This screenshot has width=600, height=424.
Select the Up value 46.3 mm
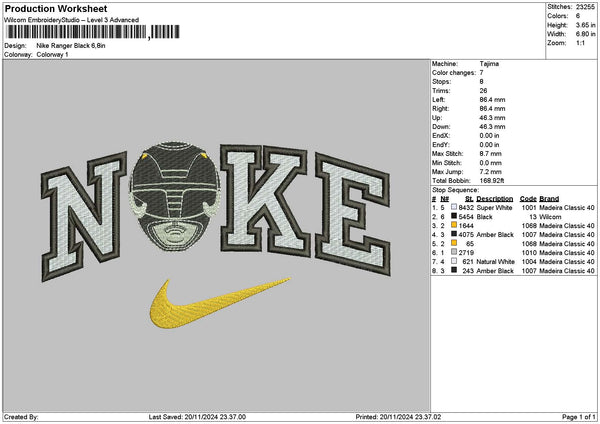(x=492, y=118)
